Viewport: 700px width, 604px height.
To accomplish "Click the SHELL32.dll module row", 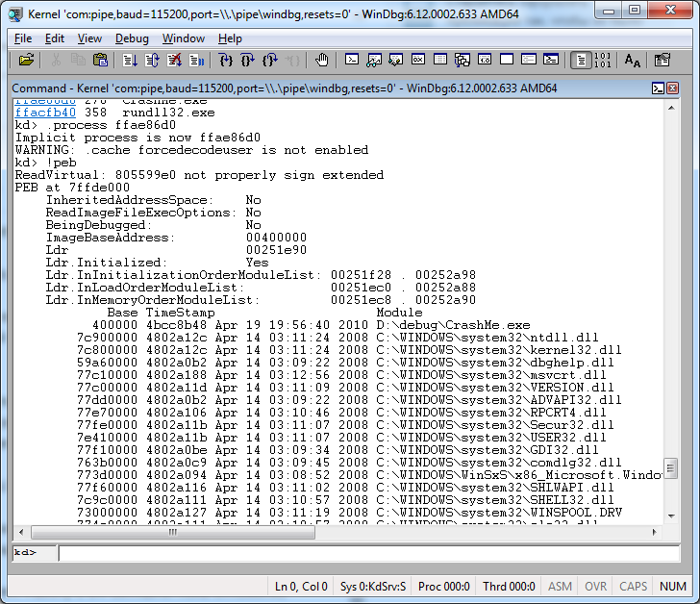I will tap(345, 500).
